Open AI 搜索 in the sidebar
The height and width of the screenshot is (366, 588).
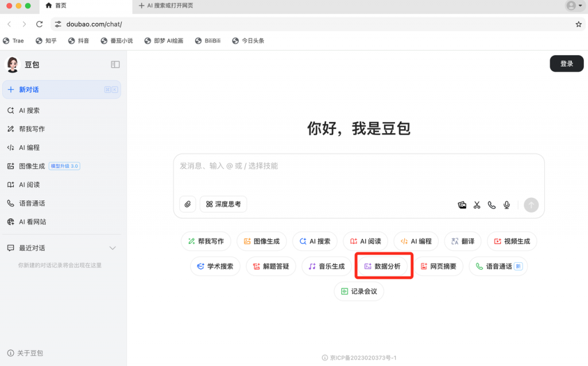[61, 111]
